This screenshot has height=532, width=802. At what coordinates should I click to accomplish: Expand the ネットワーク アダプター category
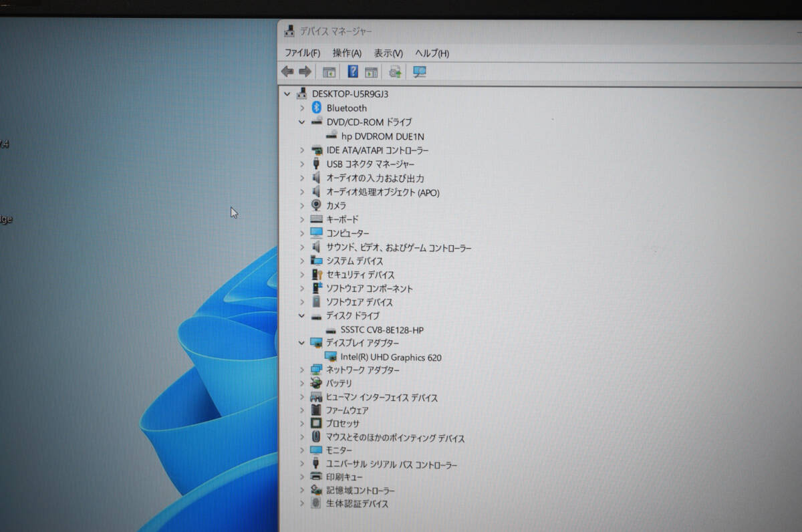coord(302,370)
